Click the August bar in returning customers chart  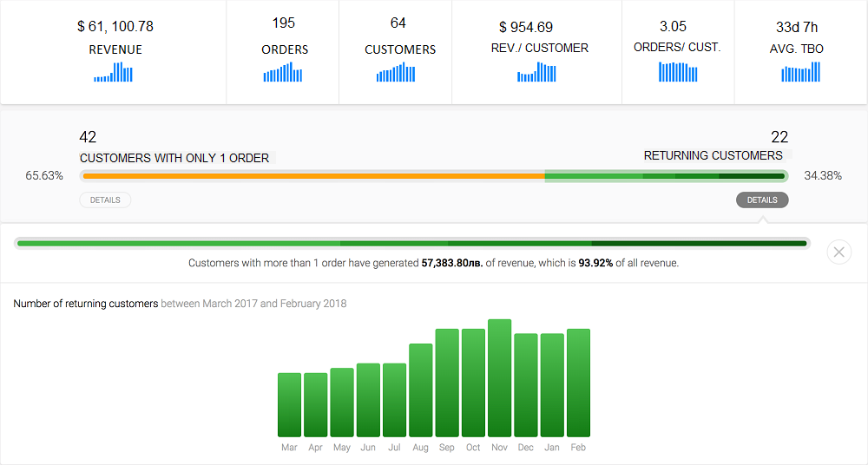click(x=420, y=390)
